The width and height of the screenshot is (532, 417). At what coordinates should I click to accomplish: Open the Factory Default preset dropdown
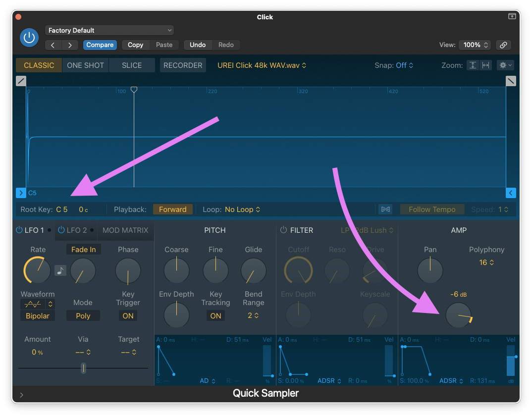(109, 30)
